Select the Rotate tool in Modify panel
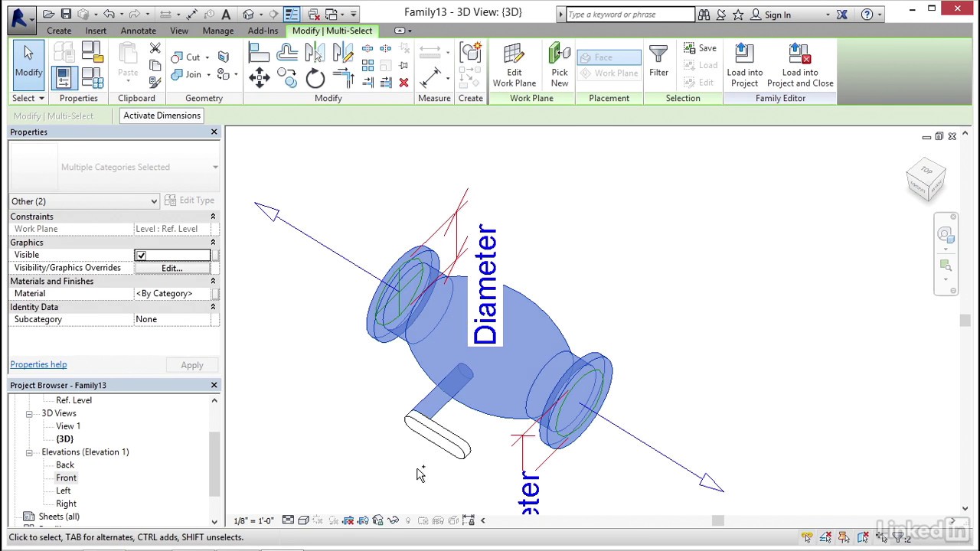Image resolution: width=980 pixels, height=551 pixels. point(315,78)
